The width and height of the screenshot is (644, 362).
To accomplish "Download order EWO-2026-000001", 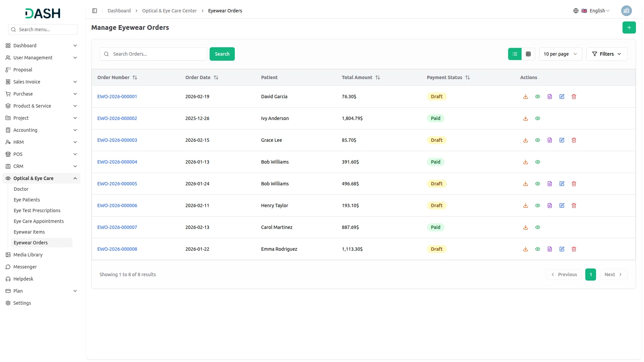I will (x=526, y=97).
